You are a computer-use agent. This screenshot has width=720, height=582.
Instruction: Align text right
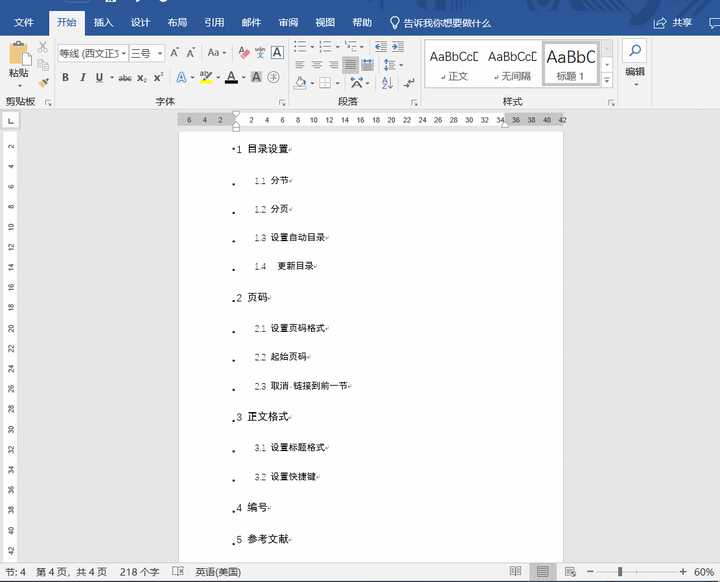click(333, 65)
